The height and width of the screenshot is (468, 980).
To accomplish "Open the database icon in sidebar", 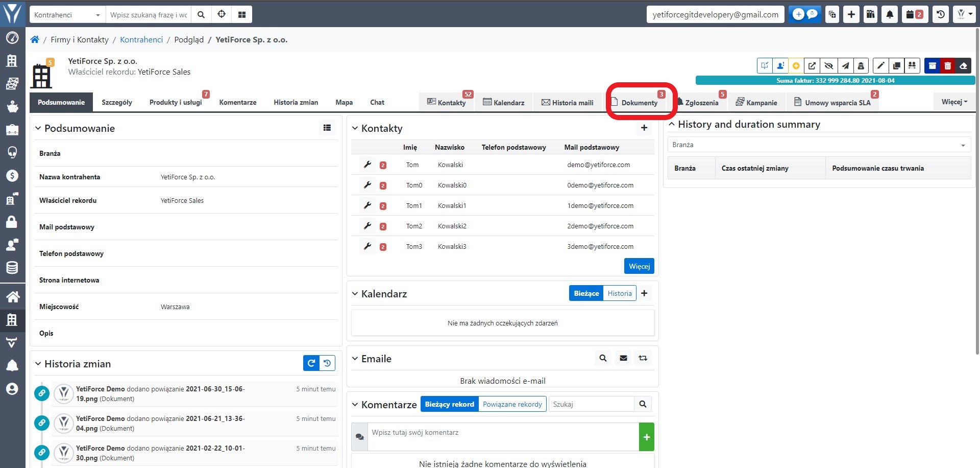I will click(x=12, y=268).
